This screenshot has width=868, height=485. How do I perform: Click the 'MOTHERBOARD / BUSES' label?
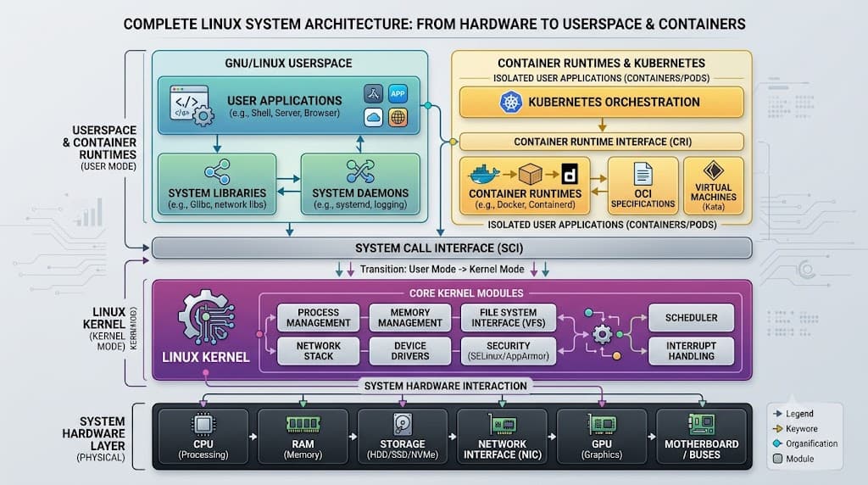click(701, 449)
